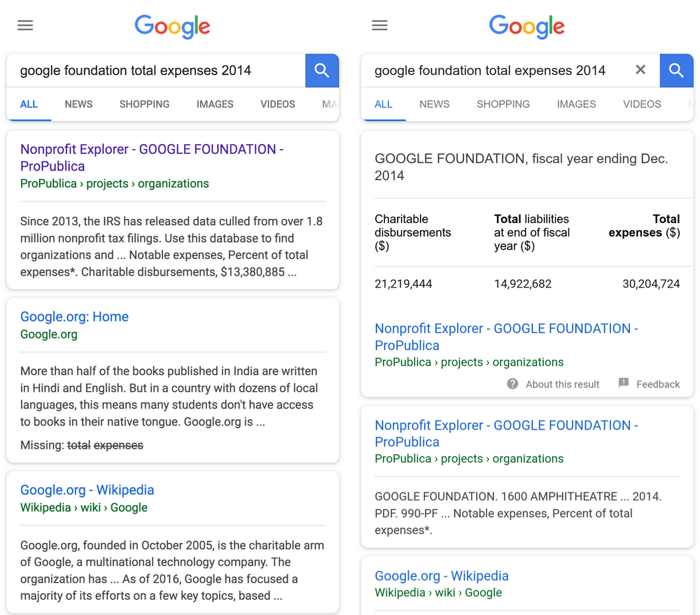
Task: Switch to the VIDEOS tab
Action: (277, 104)
